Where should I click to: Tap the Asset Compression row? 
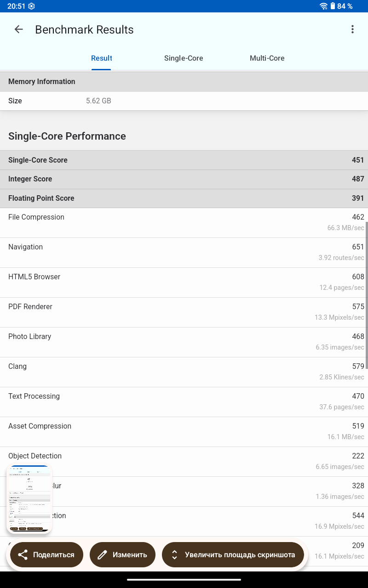[x=184, y=432]
